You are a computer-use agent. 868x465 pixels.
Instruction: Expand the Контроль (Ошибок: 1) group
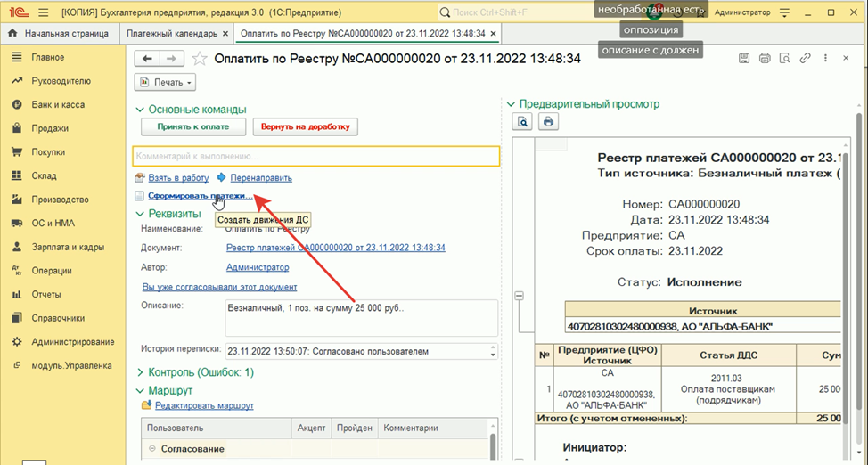coord(140,373)
